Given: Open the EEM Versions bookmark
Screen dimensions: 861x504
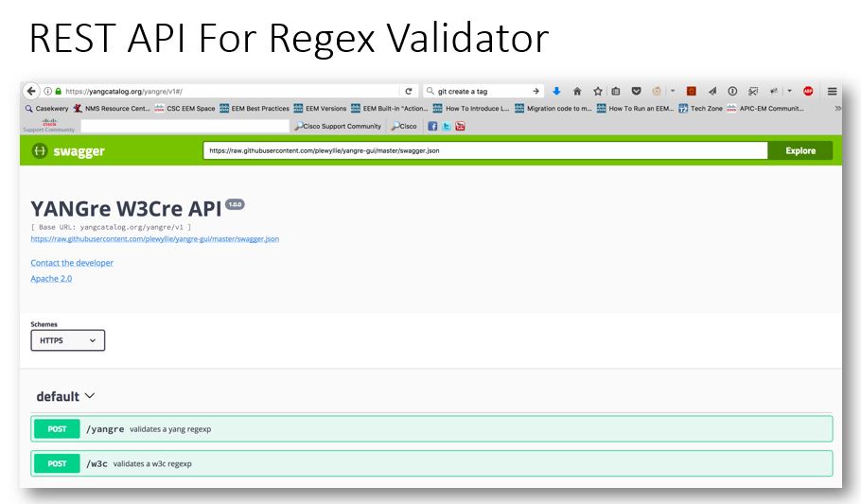Looking at the screenshot, I should 320,109.
